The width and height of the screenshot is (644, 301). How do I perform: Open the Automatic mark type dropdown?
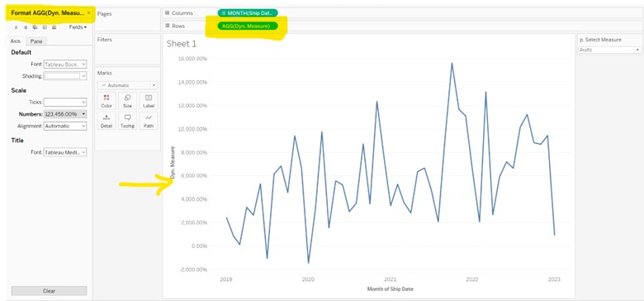pyautogui.click(x=127, y=85)
